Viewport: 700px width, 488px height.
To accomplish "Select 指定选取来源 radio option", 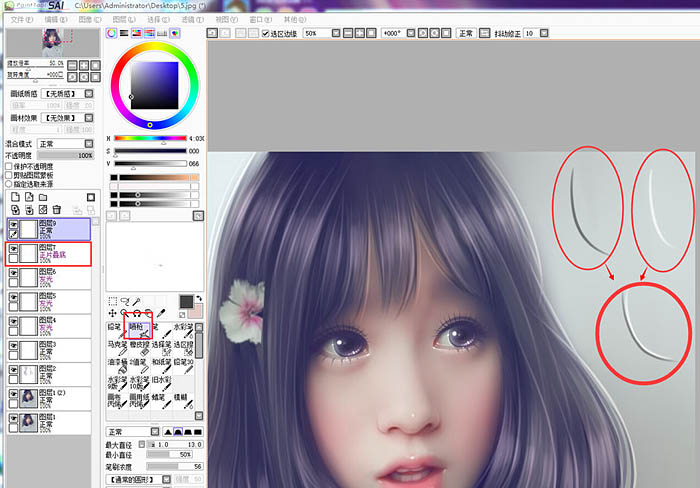I will [8, 184].
